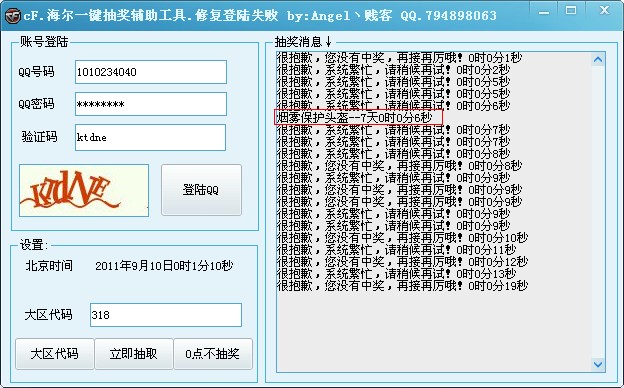Viewport: 624px width, 388px height.
Task: Click the Beijing time value 2011年9月10日
Action: pos(164,266)
